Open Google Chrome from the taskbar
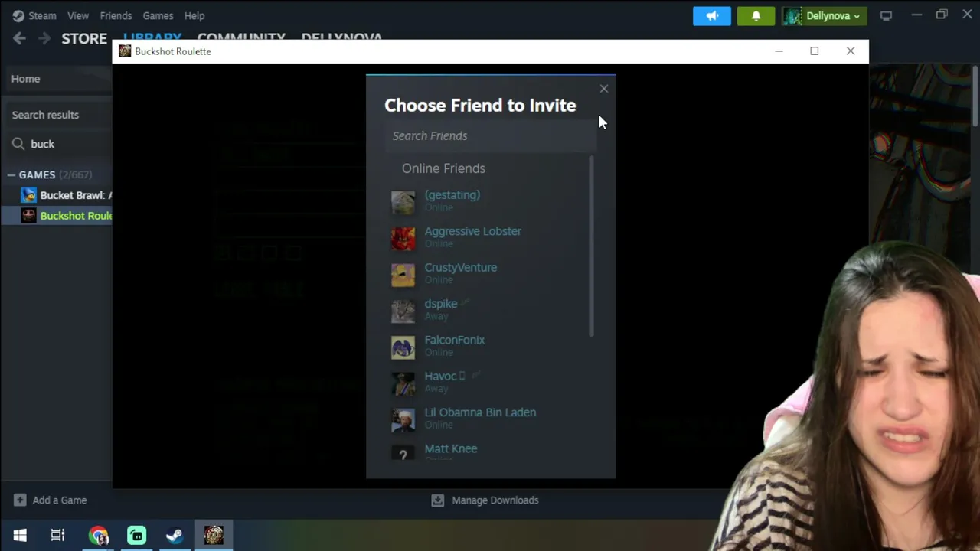The width and height of the screenshot is (980, 551). [x=98, y=535]
